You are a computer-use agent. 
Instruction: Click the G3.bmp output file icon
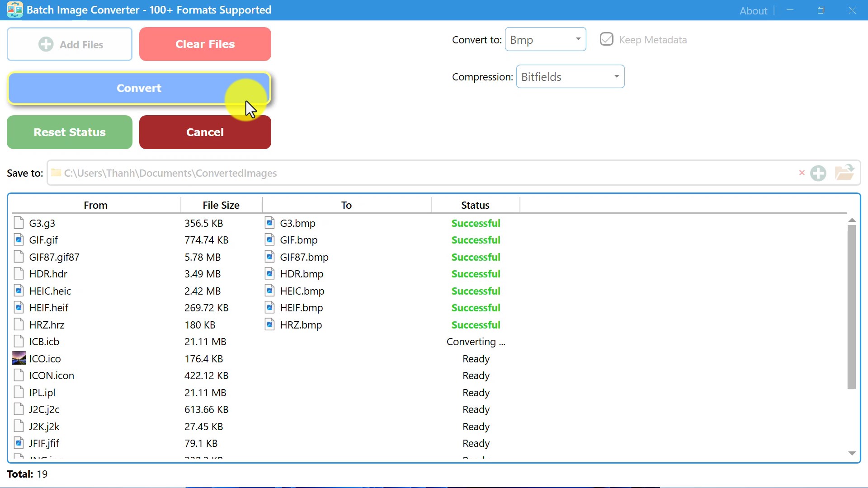(x=269, y=223)
